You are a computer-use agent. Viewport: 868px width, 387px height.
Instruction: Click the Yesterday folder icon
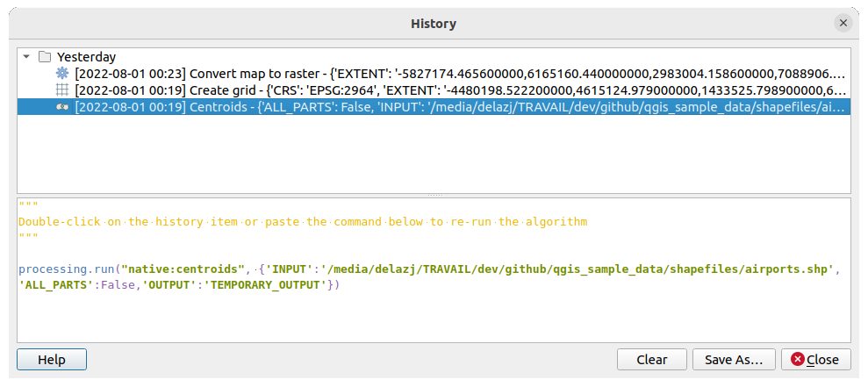click(x=45, y=57)
